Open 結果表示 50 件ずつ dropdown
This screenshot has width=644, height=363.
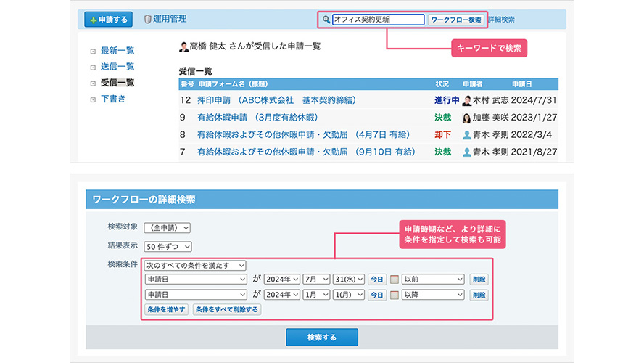click(168, 247)
